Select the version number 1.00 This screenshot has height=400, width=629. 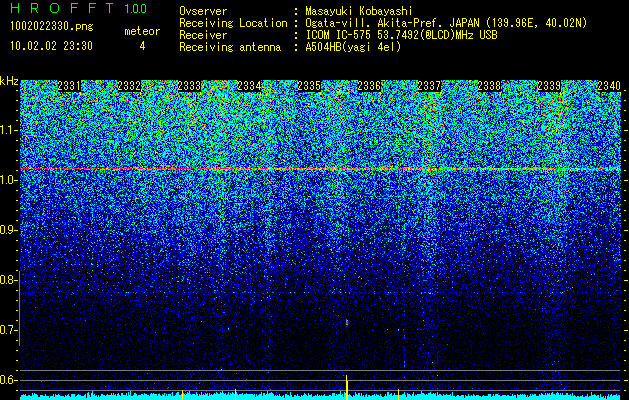(136, 9)
